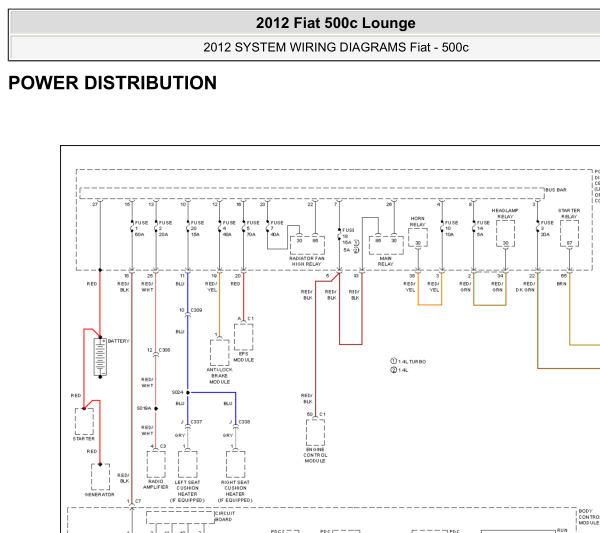Click the EPS module dashed box
Viewport: 600px width, 533px height.
pyautogui.click(x=243, y=337)
